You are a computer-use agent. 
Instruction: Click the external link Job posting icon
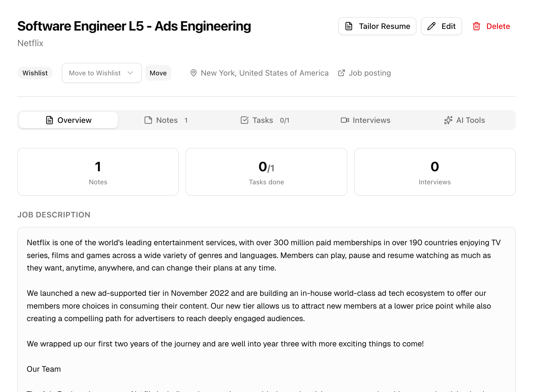[x=341, y=73]
